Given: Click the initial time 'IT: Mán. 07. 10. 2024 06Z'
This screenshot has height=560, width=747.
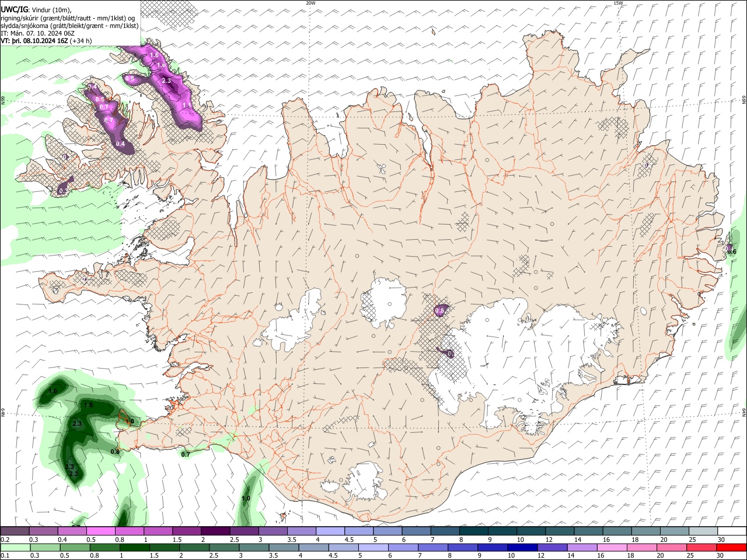Looking at the screenshot, I should click(37, 33).
